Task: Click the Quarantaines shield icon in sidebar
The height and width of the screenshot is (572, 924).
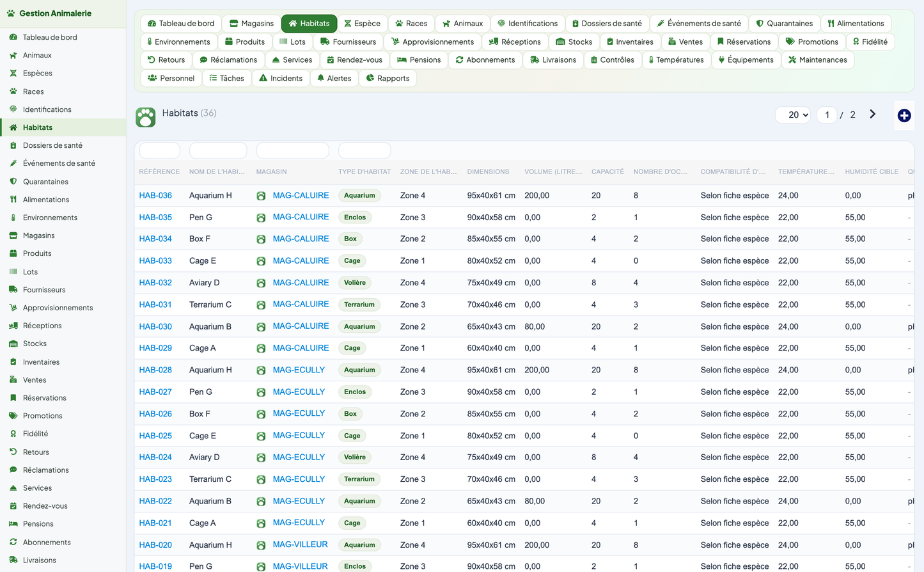Action: (13, 182)
